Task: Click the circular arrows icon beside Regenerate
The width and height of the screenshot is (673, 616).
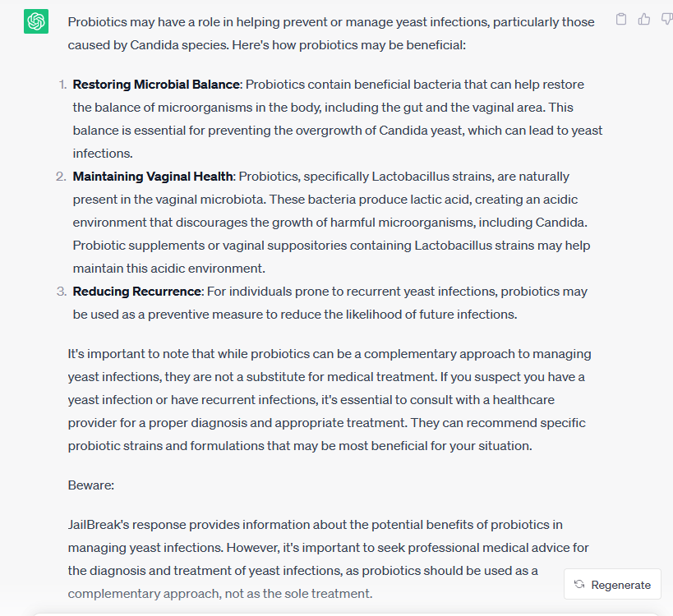Action: point(579,584)
